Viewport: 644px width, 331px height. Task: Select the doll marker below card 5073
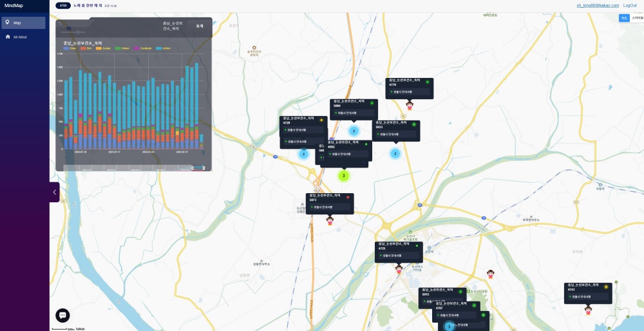click(x=330, y=221)
